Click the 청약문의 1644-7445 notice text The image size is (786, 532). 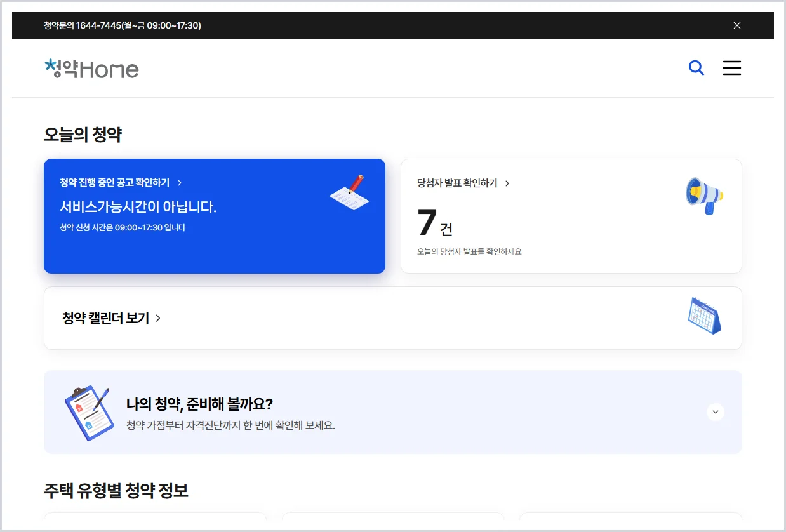[x=123, y=25]
